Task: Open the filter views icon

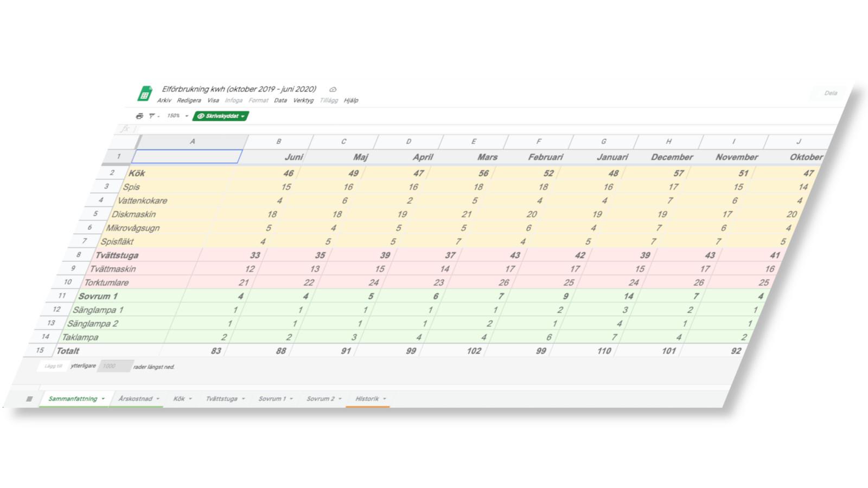Action: click(152, 116)
